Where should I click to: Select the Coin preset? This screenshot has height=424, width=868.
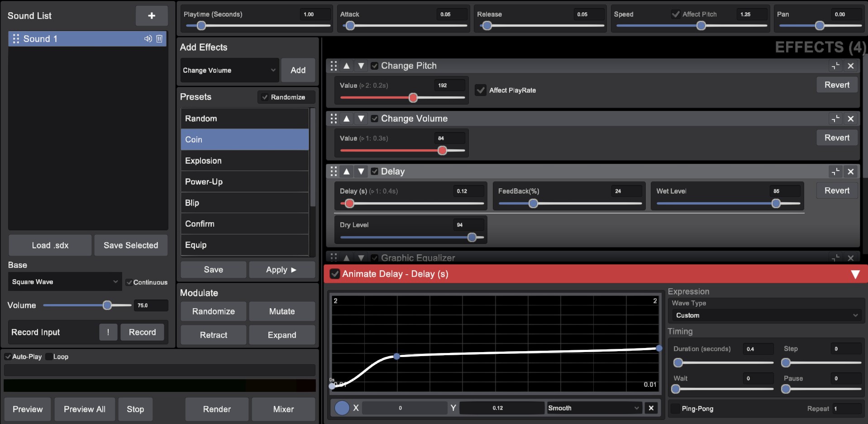[x=244, y=139]
